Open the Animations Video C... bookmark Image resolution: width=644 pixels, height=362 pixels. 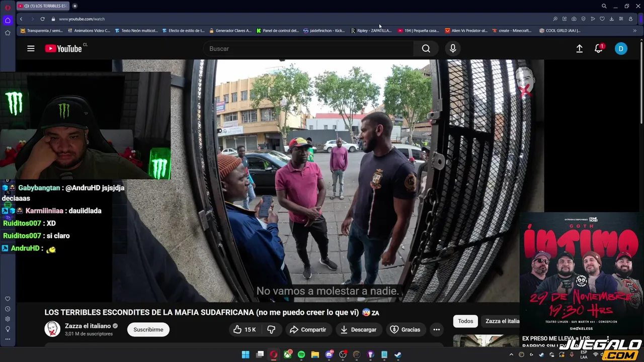tap(89, 31)
